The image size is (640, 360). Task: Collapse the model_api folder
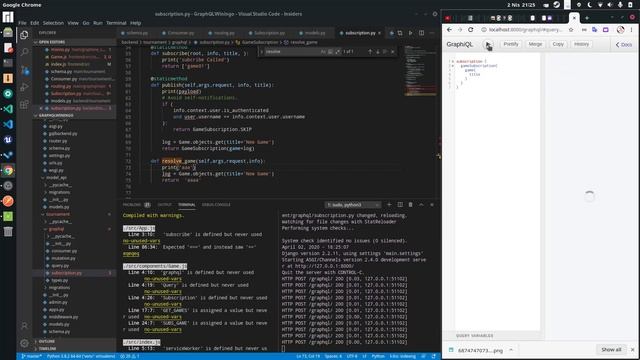56,178
